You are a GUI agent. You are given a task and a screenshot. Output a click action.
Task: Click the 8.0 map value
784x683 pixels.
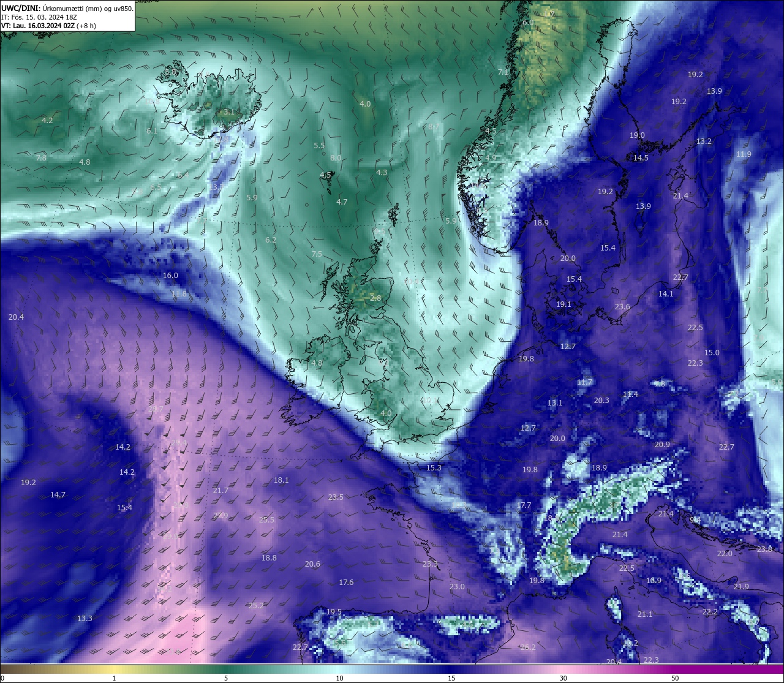point(336,158)
